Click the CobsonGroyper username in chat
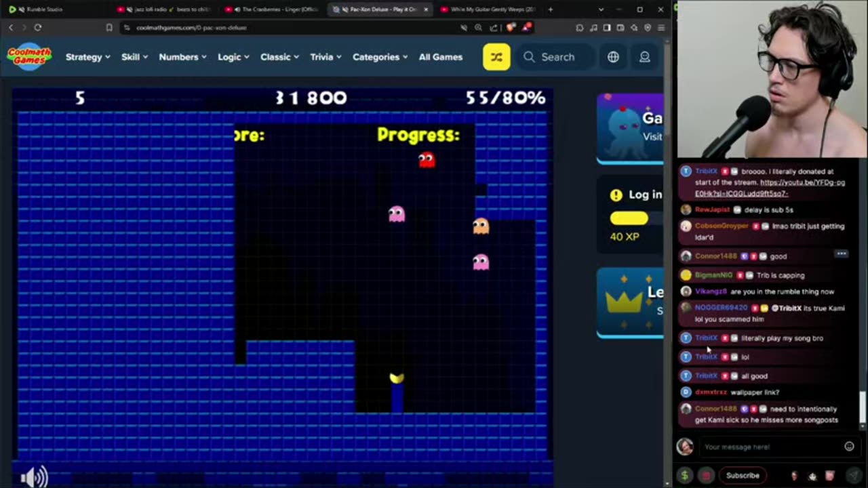 click(x=722, y=226)
